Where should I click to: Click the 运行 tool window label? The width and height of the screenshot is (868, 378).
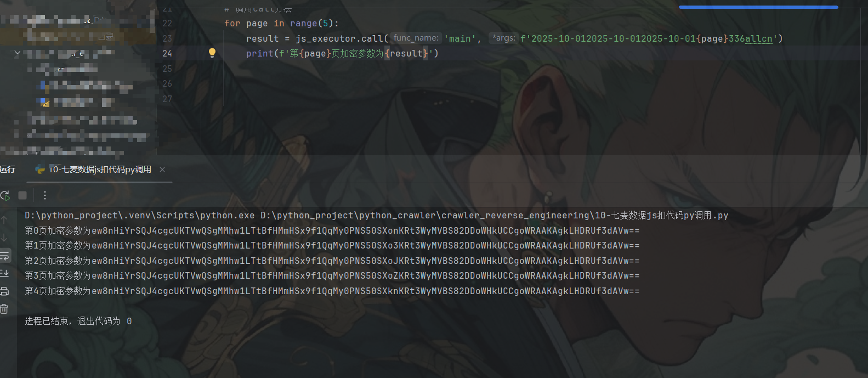(8, 170)
